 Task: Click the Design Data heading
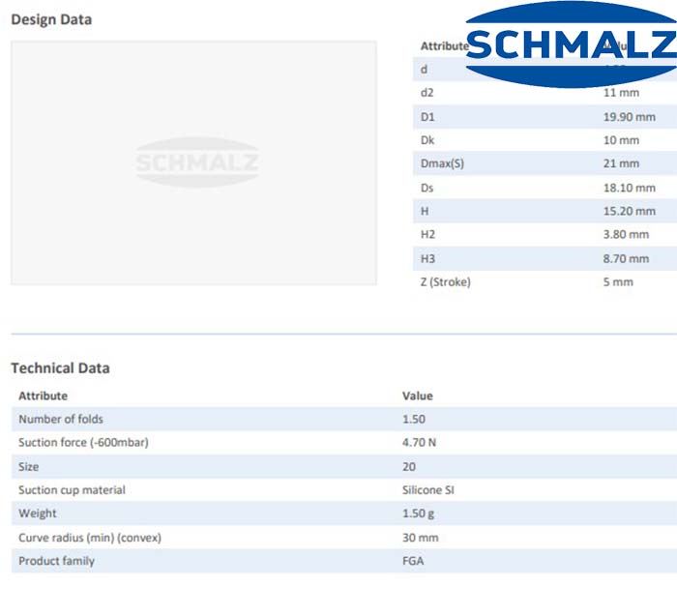coord(51,19)
